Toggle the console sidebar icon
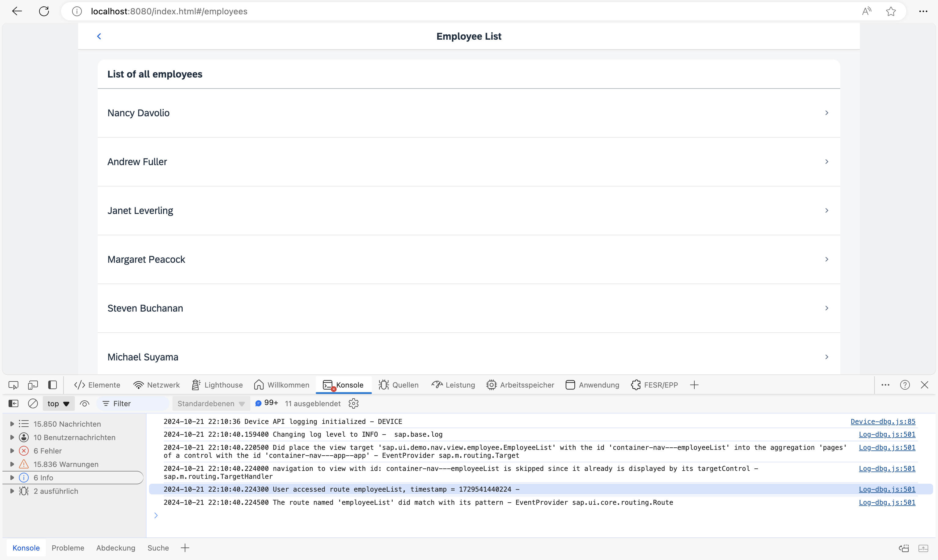The width and height of the screenshot is (938, 560). point(13,403)
